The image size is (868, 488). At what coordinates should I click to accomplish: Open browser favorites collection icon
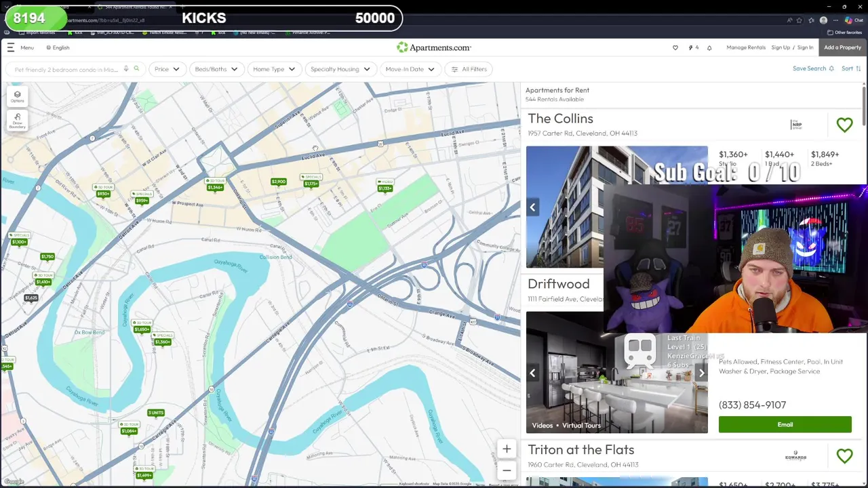tap(812, 20)
